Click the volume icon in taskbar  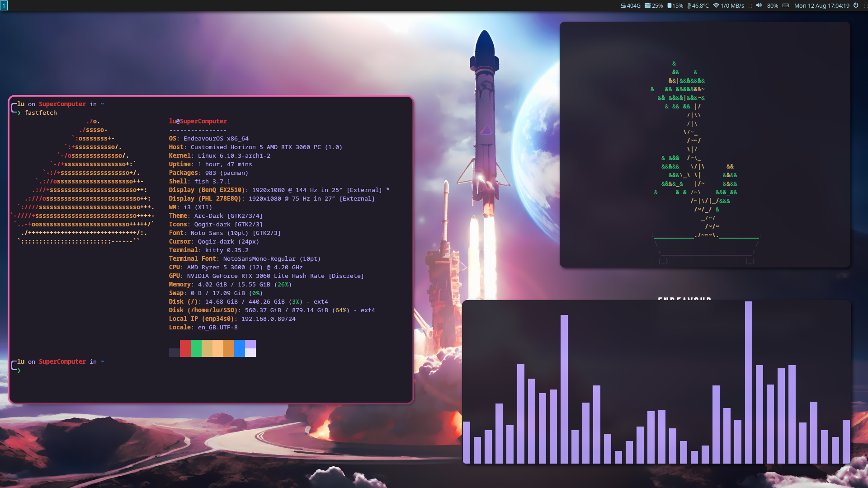(x=758, y=5)
